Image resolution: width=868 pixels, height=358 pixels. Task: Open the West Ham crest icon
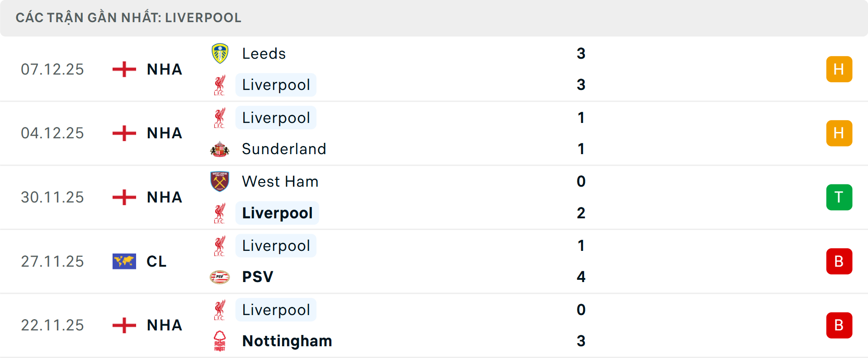(x=220, y=181)
